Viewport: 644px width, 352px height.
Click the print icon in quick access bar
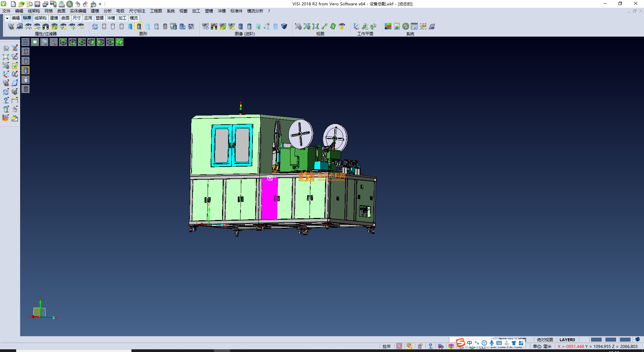pyautogui.click(x=61, y=4)
